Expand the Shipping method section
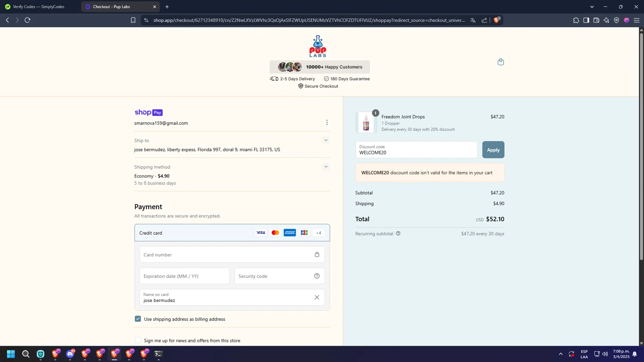 coord(326,167)
